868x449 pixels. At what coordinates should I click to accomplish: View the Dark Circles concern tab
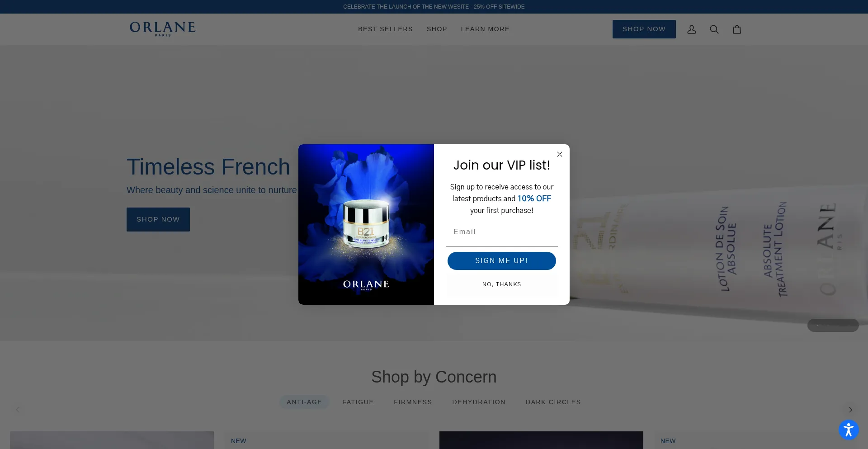(553, 402)
